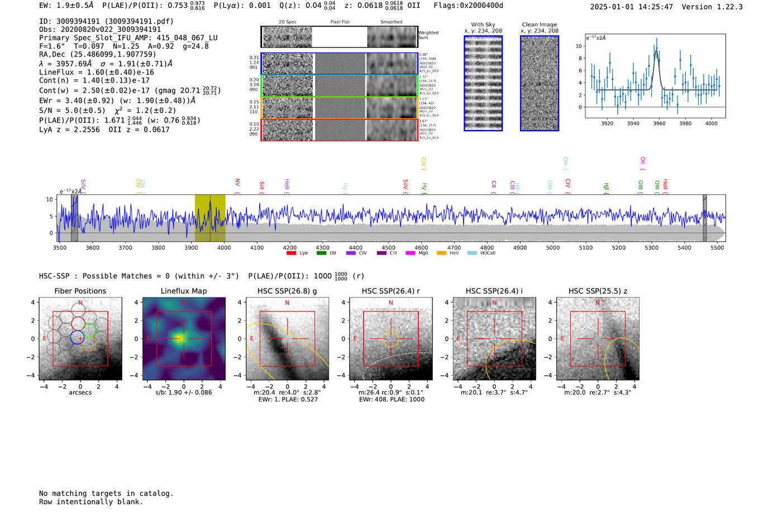Click the 'ID: 3009394191 (3009394191.pdf)' text

[x=106, y=21]
